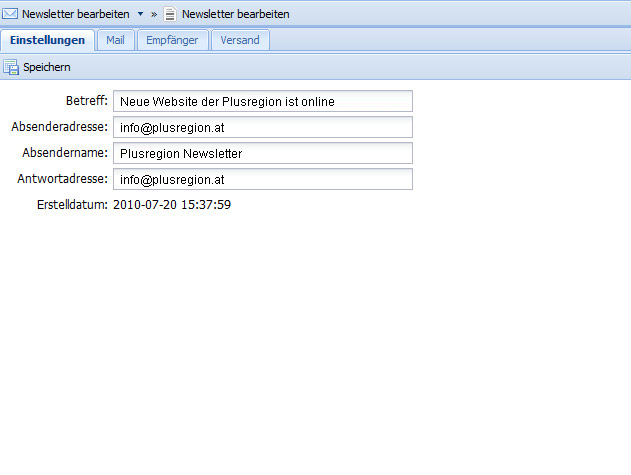The width and height of the screenshot is (631, 475).
Task: Click the Erstelldatum: label
Action: pyautogui.click(x=72, y=204)
